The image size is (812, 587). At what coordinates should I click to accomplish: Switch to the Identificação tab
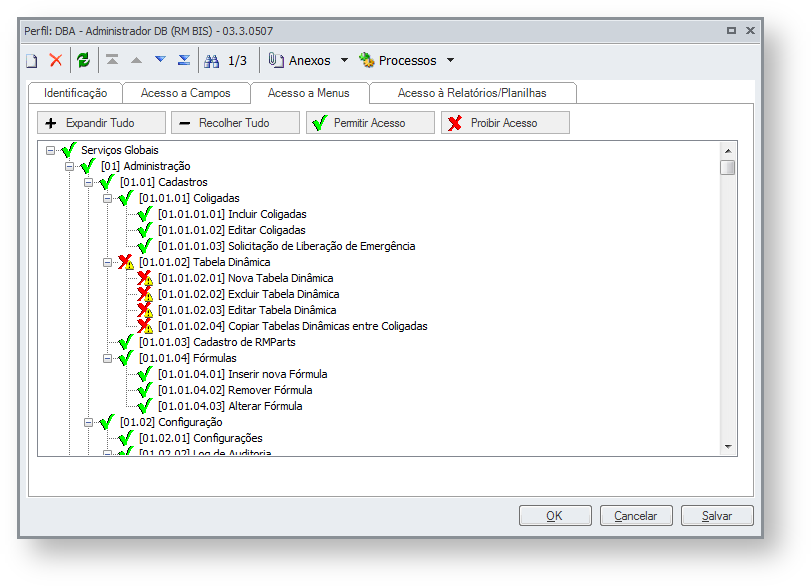(x=76, y=93)
